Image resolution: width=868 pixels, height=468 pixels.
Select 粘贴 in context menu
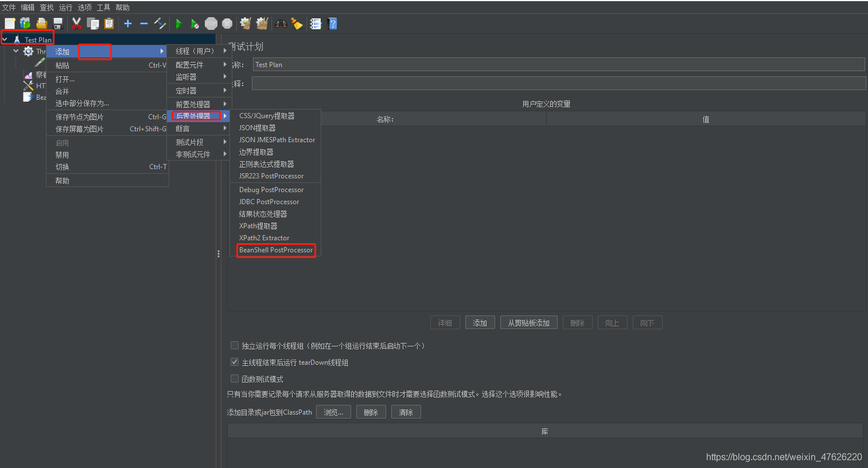[107, 65]
